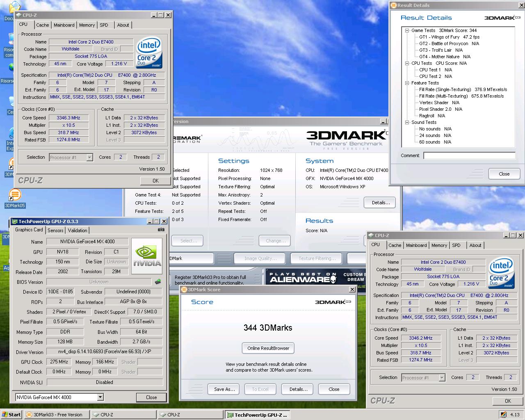Select Fill Rate (Multi-Texturing) result row
525x420 pixels.
pyautogui.click(x=461, y=96)
